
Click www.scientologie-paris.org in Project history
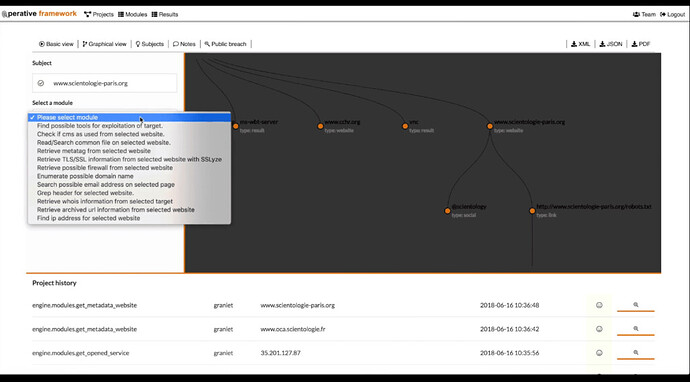click(297, 305)
